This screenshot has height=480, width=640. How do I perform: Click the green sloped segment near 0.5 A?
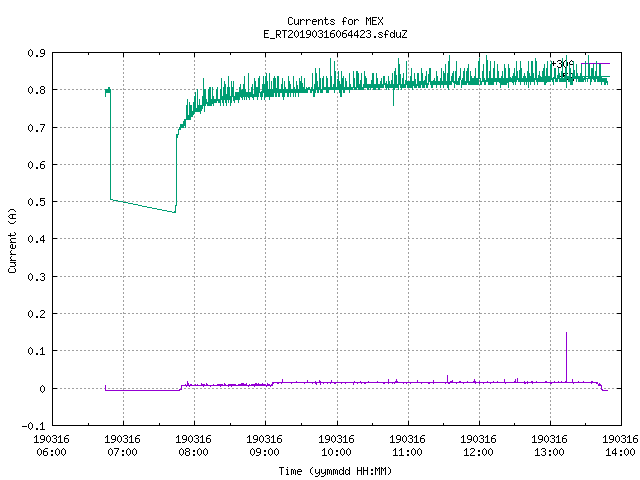coord(143,206)
